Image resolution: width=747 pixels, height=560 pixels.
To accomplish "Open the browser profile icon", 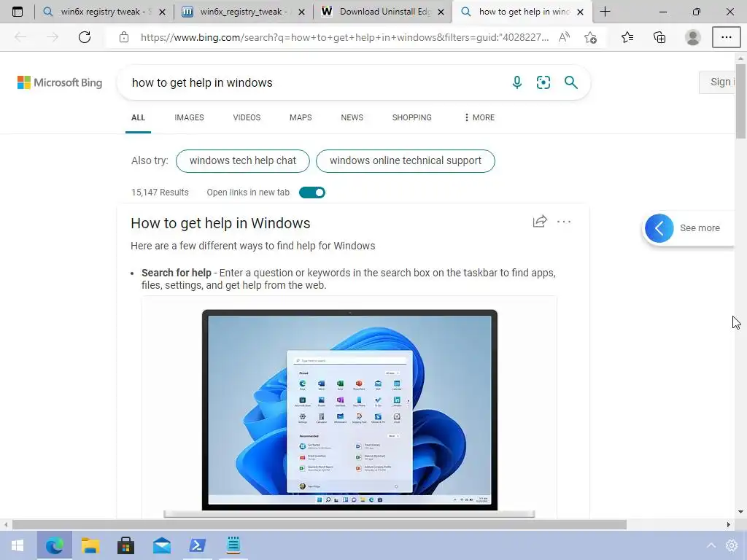I will pyautogui.click(x=693, y=37).
